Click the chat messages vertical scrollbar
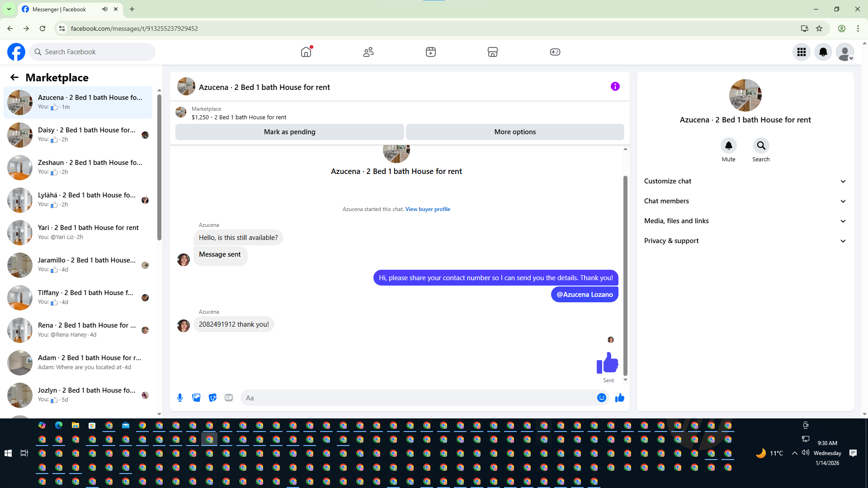Screen dimensions: 868x488 coord(625,276)
